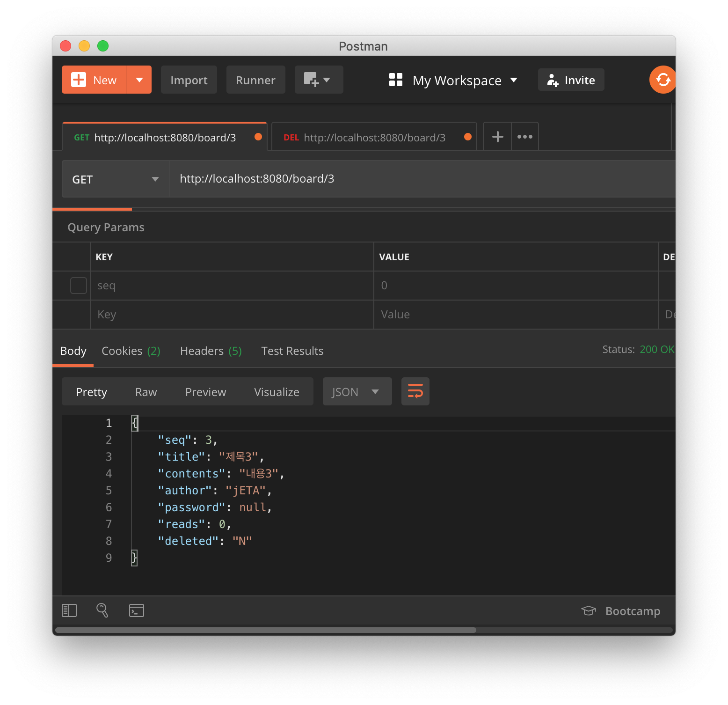The width and height of the screenshot is (728, 705).
Task: Click the horizontal scrollbar thumb
Action: (265, 630)
